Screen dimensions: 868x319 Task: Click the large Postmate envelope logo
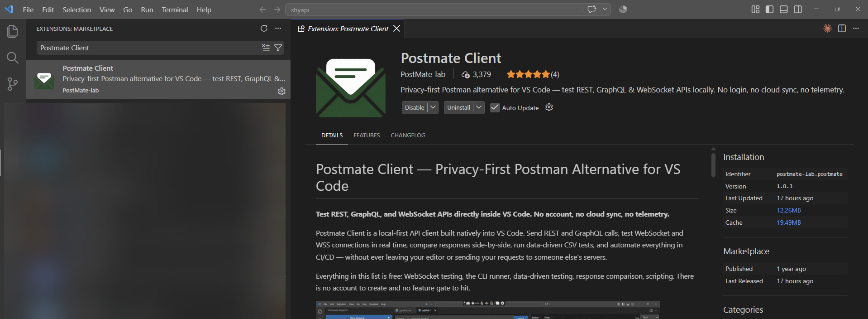[351, 87]
